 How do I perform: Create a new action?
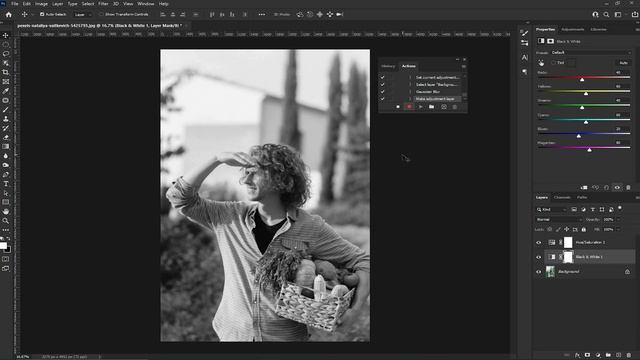pos(444,107)
